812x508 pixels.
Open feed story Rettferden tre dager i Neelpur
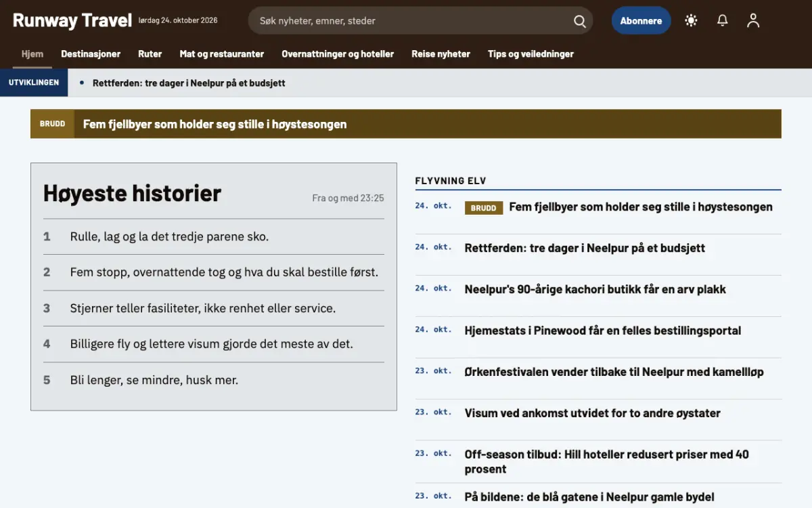(x=585, y=248)
